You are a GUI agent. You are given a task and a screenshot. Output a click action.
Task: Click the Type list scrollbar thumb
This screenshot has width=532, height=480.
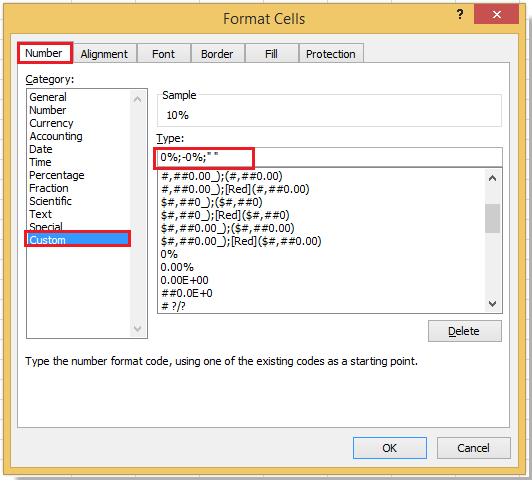tap(492, 218)
